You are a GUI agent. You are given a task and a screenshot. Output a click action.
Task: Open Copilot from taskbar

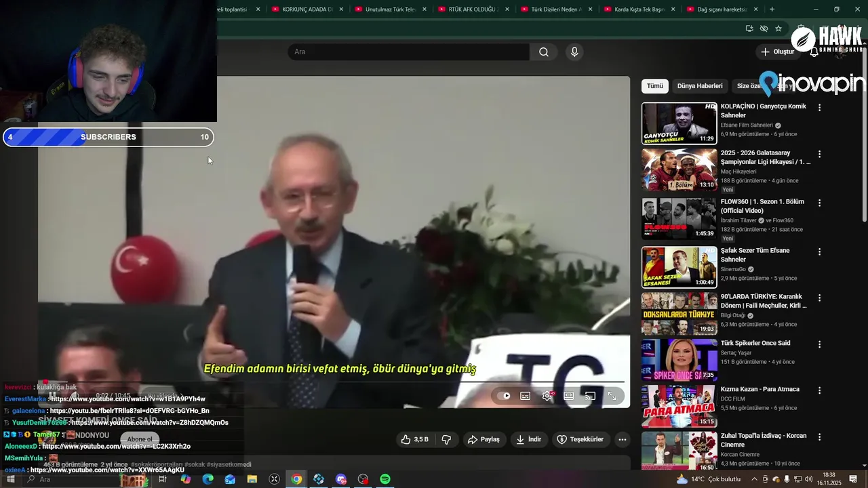click(186, 479)
